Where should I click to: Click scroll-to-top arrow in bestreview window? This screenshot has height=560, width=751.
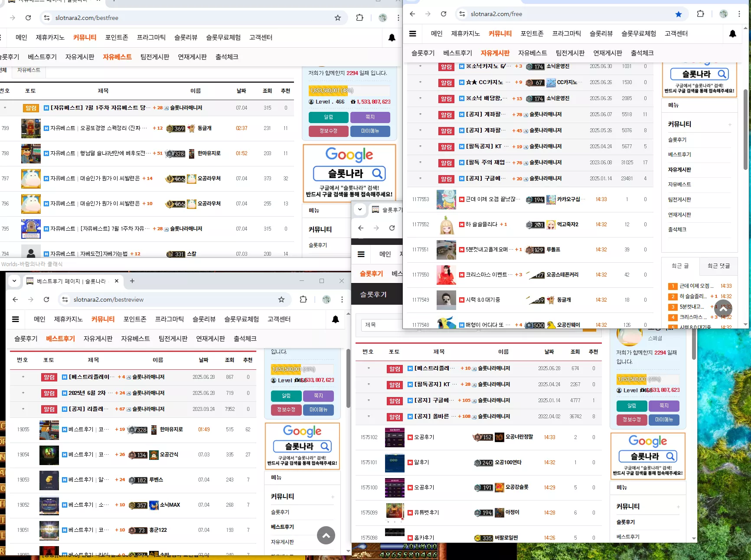(x=326, y=535)
